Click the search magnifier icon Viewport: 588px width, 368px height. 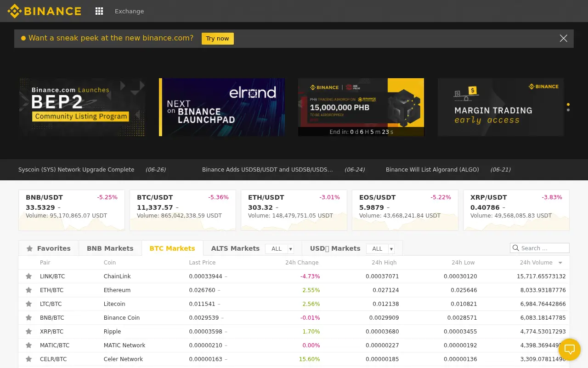pos(515,248)
